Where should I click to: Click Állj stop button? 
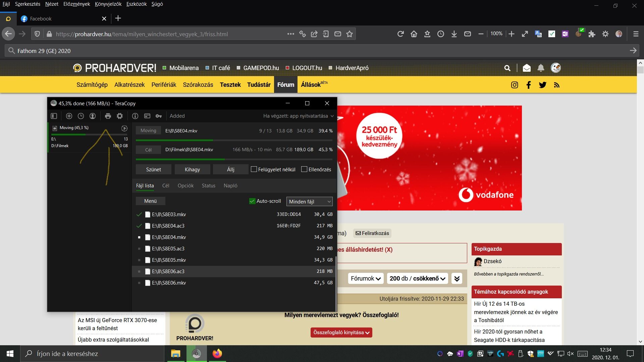pyautogui.click(x=230, y=169)
